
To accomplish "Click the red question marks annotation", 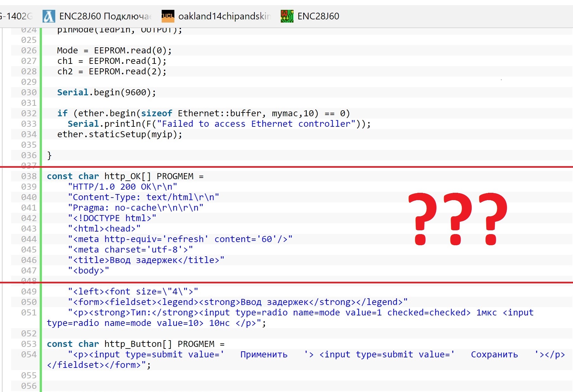I will [x=457, y=219].
